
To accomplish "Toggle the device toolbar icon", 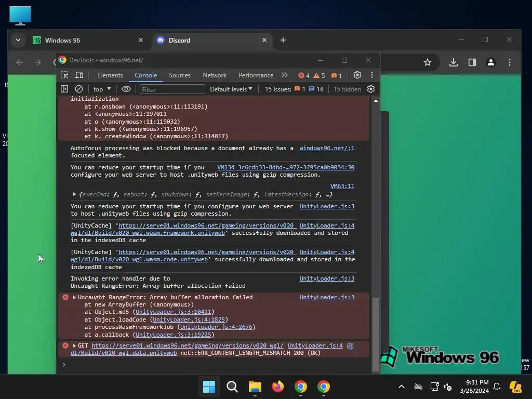I will tap(79, 75).
